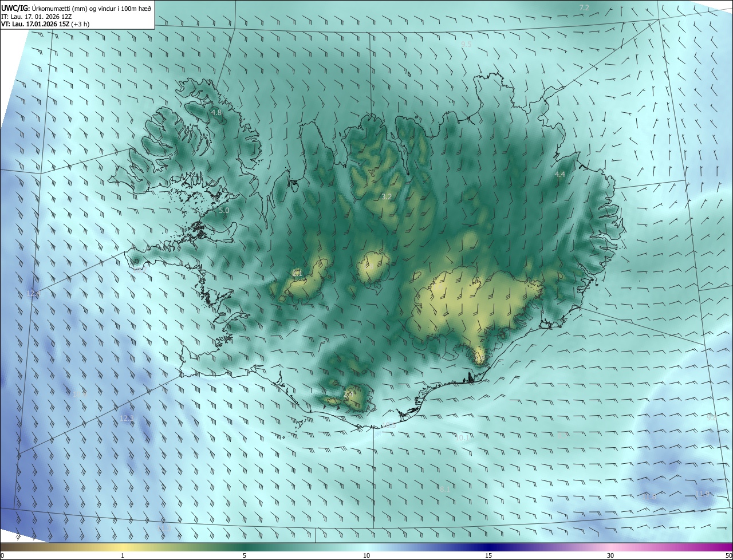Click the 5 tick on the color scale
Screen dimensions: 733x560
pyautogui.click(x=245, y=555)
